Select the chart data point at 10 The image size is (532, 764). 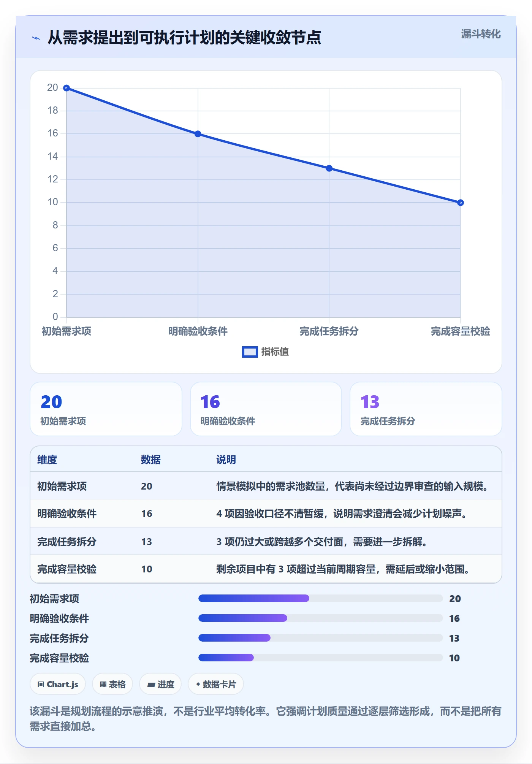pos(461,203)
